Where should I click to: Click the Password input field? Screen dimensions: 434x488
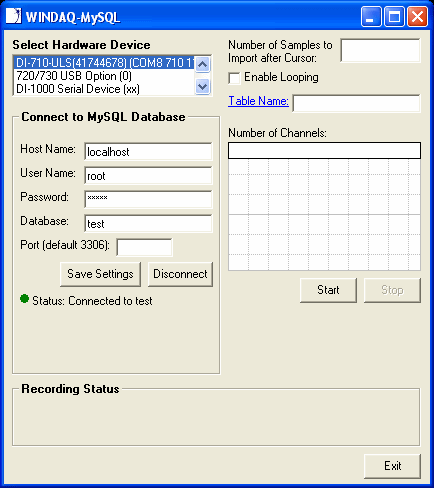148,199
